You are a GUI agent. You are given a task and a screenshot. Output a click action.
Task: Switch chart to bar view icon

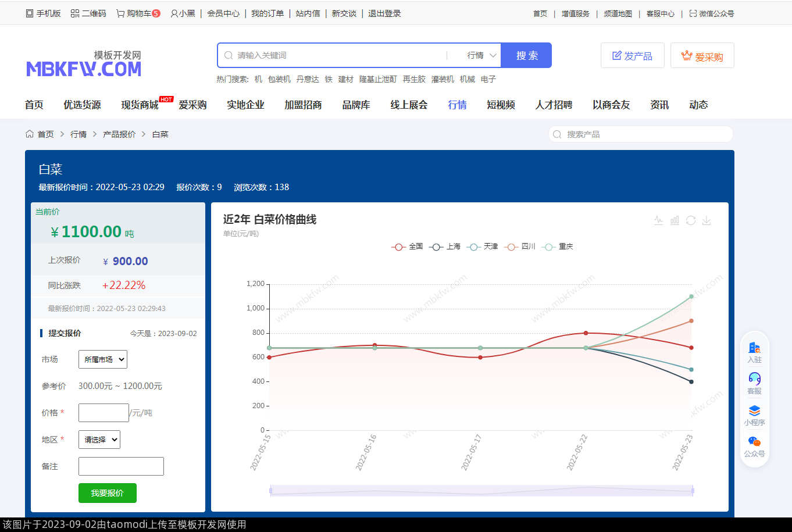point(675,220)
